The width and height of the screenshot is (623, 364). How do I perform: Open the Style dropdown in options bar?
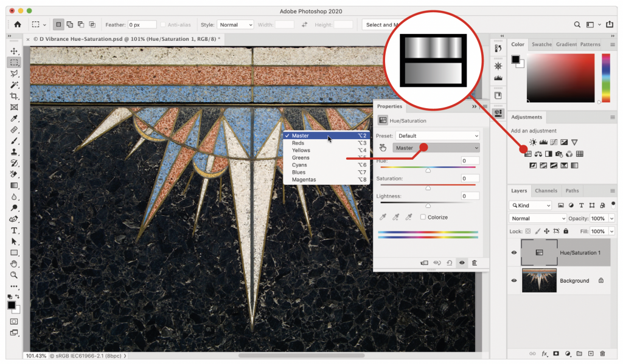(235, 25)
